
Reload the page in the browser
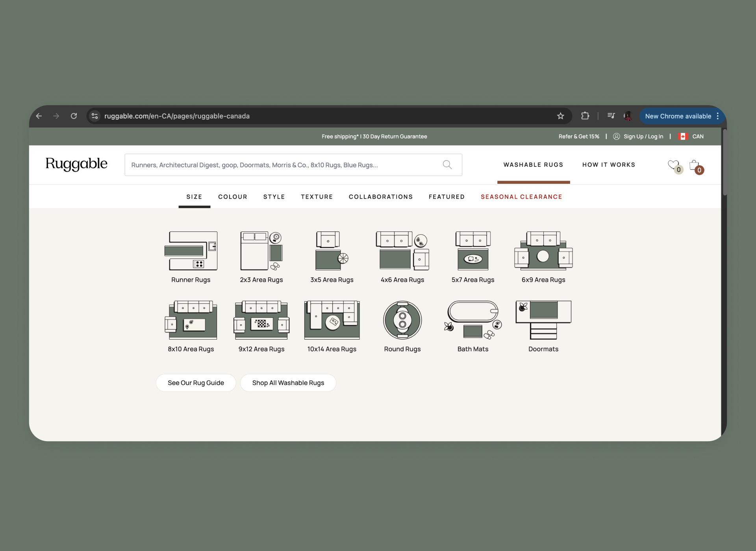(74, 116)
